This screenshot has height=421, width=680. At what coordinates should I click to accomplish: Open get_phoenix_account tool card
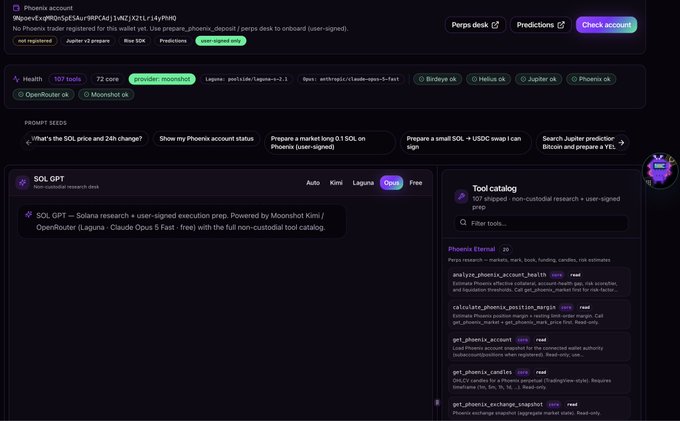coord(539,347)
